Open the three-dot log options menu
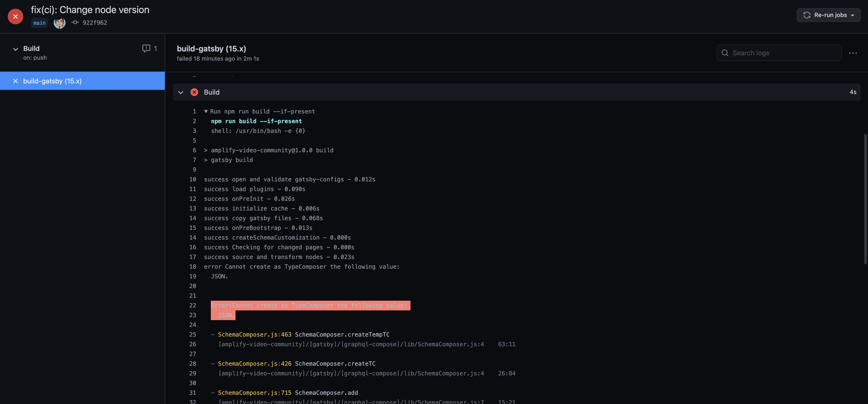 (x=853, y=53)
